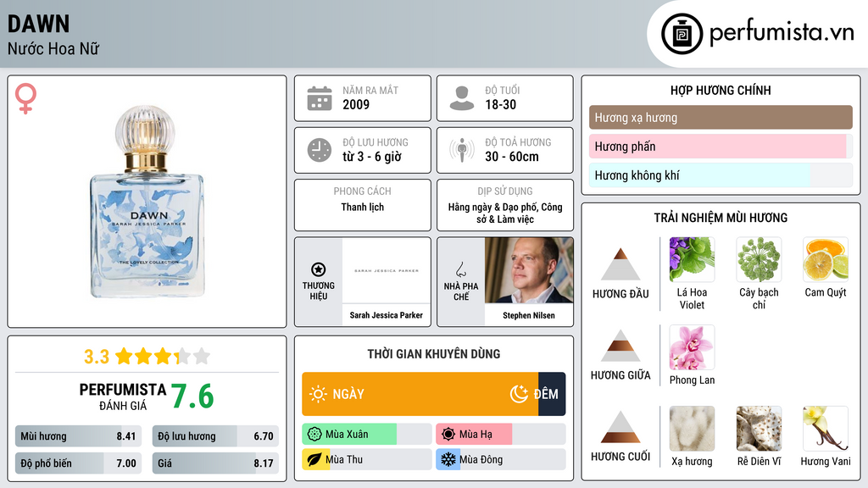Click the star rating icons next to 3.3
Viewport: 868px width, 488px height.
163,357
